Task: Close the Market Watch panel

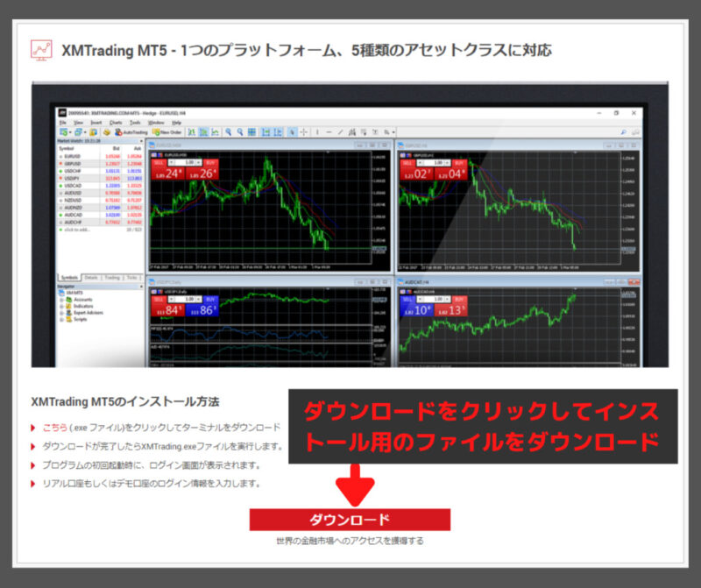Action: click(141, 141)
